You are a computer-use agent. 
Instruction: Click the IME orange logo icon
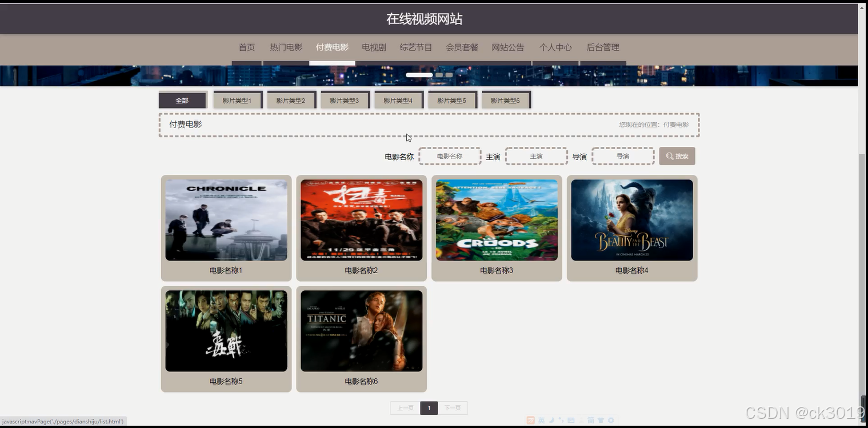coord(531,421)
